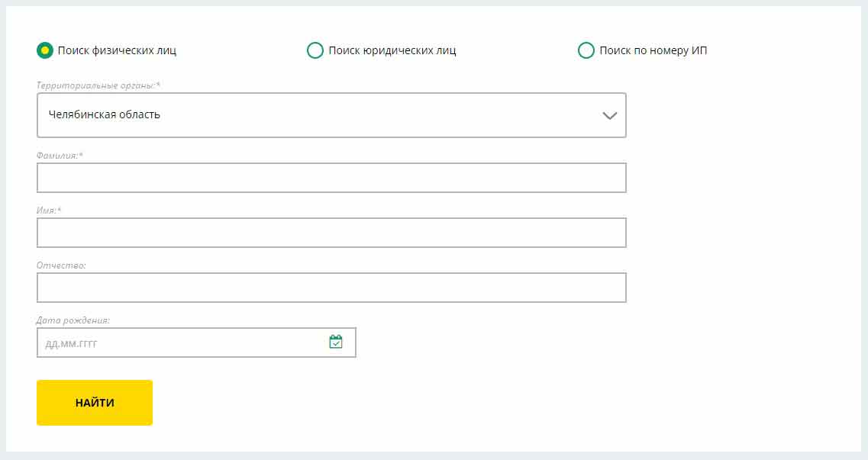Choose the Поиск по номеру ИП radio button
868x460 pixels.
pos(586,51)
